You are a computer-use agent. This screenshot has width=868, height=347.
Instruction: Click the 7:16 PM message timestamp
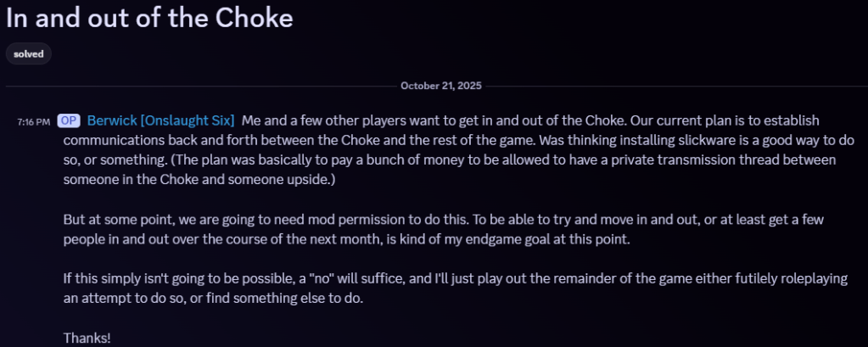(x=33, y=122)
